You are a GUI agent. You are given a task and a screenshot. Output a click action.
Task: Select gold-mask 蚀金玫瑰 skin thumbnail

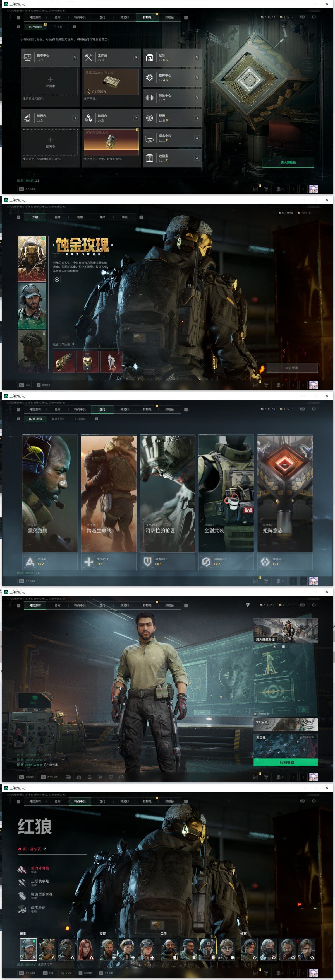pyautogui.click(x=32, y=259)
